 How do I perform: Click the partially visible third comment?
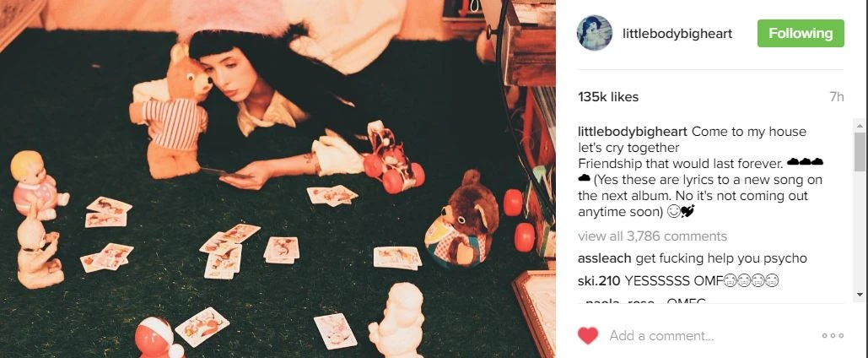[x=642, y=301]
